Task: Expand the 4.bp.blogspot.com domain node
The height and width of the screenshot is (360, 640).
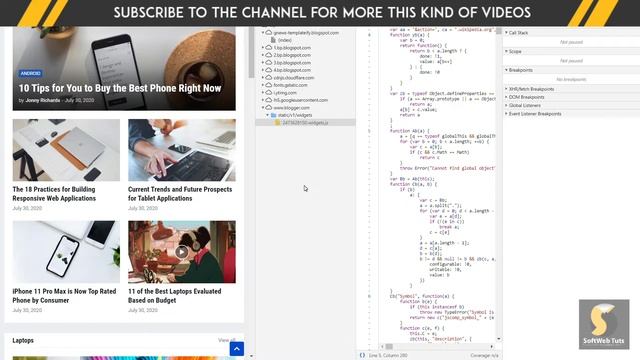Action: pyautogui.click(x=263, y=70)
